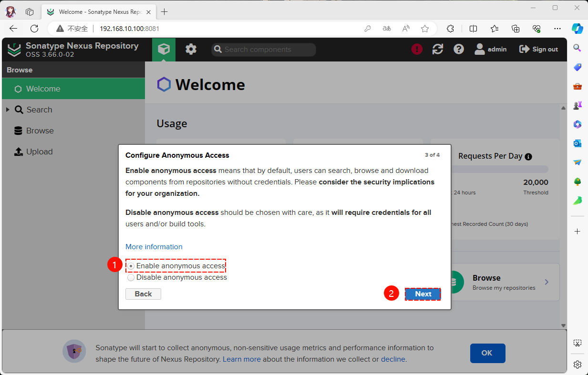
Task: Open the browser settings ellipsis menu
Action: coord(557,29)
